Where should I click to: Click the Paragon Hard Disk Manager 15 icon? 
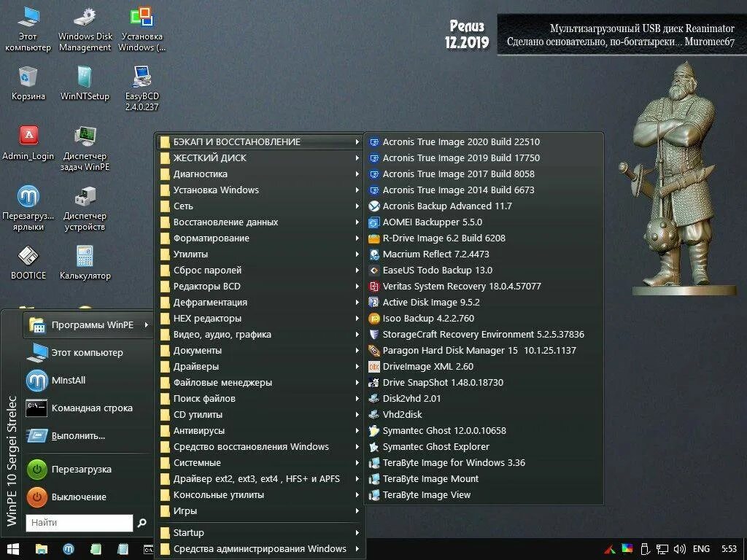pos(374,351)
